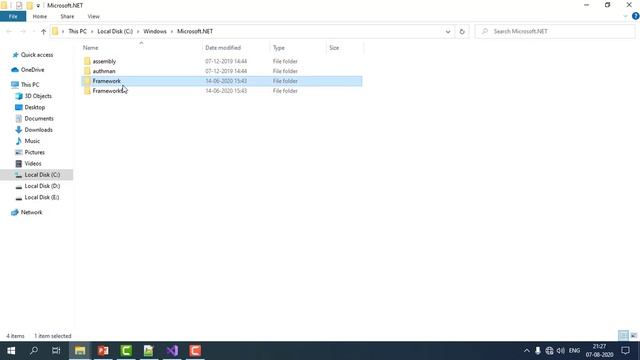The width and height of the screenshot is (640, 360).
Task: Switch to the Home ribbon tab
Action: tap(40, 16)
